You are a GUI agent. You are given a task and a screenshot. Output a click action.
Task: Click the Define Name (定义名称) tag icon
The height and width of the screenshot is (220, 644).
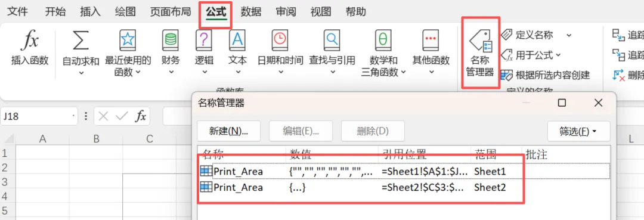[507, 35]
